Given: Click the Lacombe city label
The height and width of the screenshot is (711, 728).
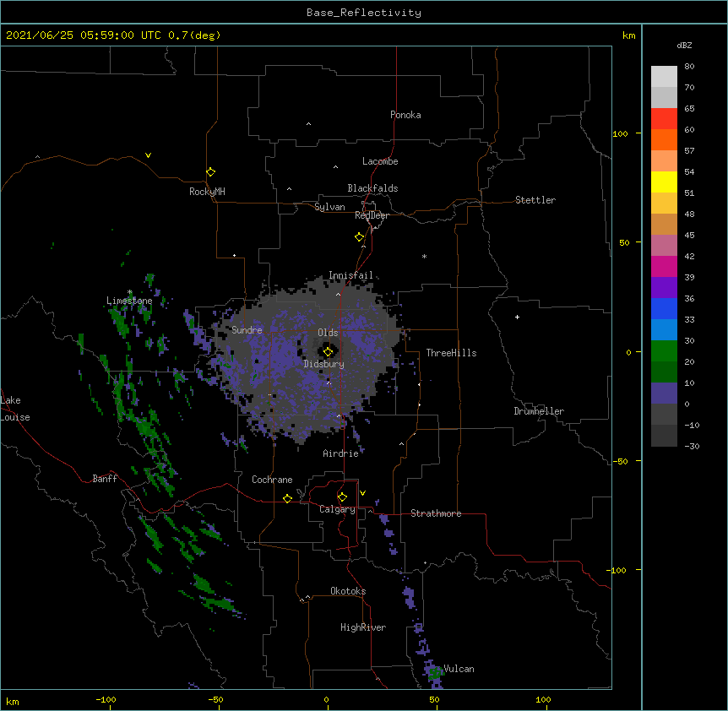Looking at the screenshot, I should click(380, 161).
